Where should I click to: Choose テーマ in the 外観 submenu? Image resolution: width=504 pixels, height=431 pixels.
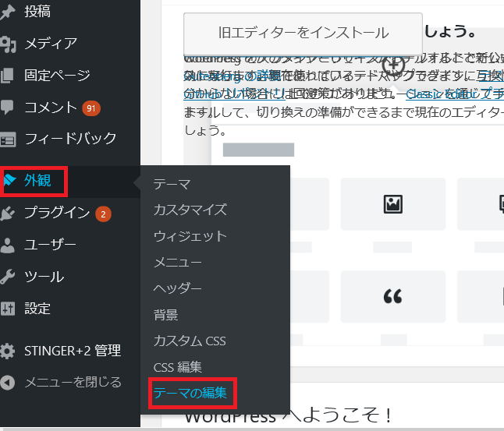tap(172, 185)
